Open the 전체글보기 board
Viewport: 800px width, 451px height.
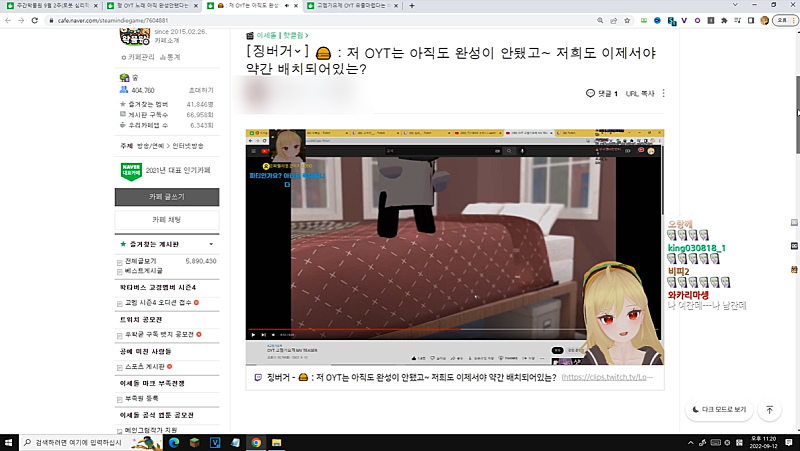tap(141, 261)
